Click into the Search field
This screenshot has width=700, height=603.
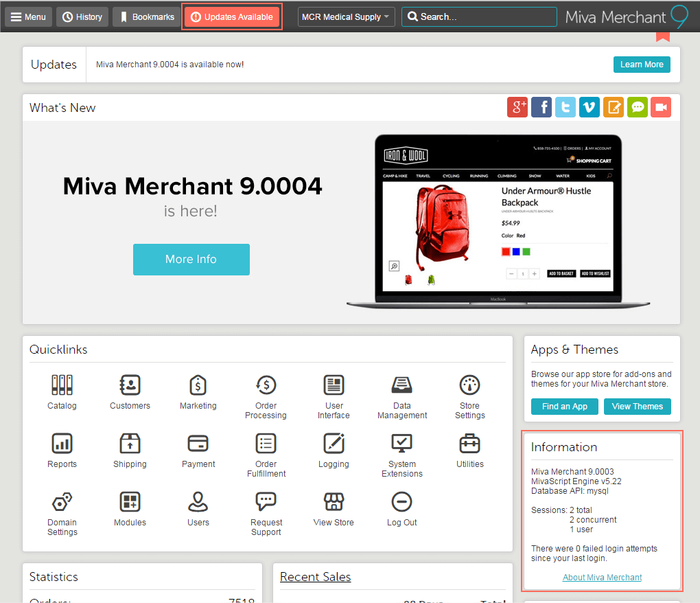point(479,17)
